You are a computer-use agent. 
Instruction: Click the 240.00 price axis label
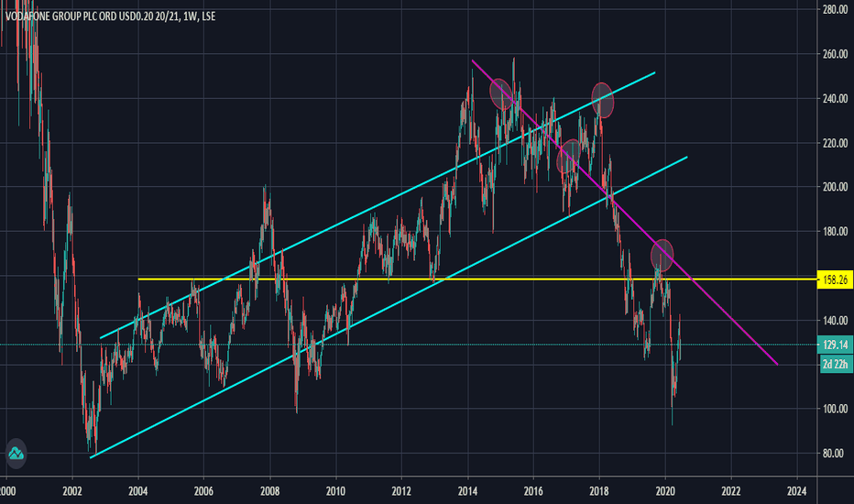[835, 99]
